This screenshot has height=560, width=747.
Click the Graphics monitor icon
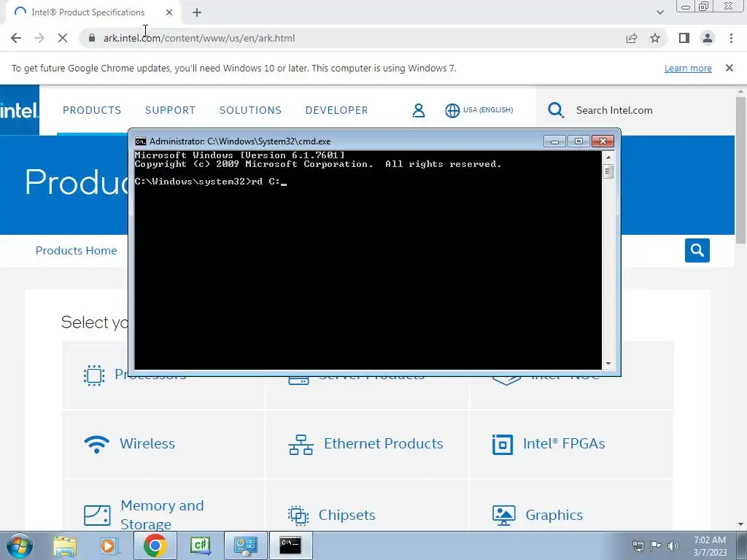pos(503,516)
